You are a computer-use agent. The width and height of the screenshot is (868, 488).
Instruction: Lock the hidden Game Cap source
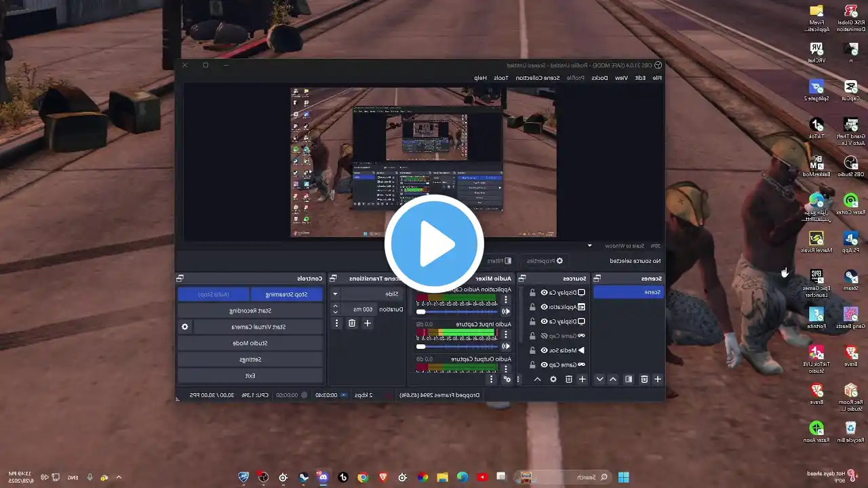click(x=532, y=335)
